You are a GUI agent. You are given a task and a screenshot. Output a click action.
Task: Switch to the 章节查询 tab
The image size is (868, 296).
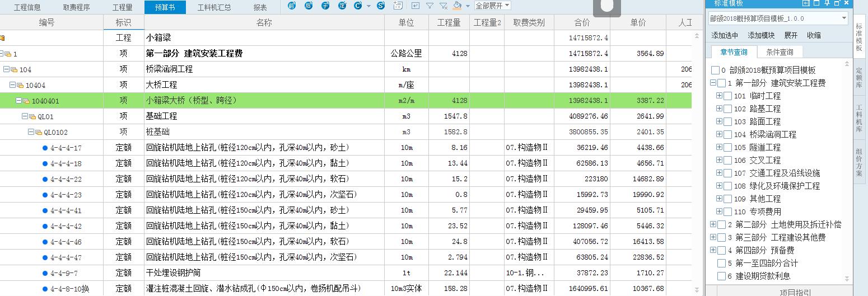click(x=734, y=52)
